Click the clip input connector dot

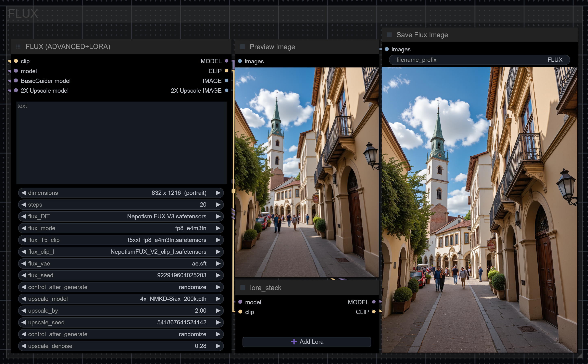click(x=16, y=61)
